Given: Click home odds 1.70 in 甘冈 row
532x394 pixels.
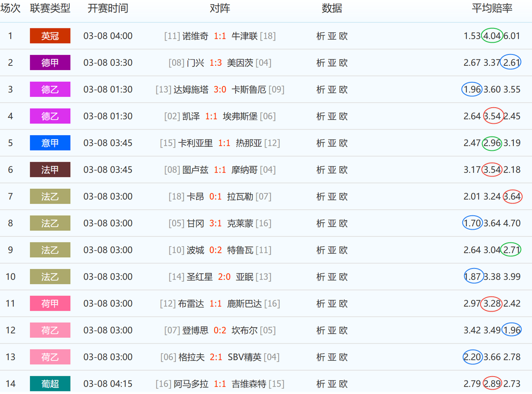Looking at the screenshot, I should point(472,223).
